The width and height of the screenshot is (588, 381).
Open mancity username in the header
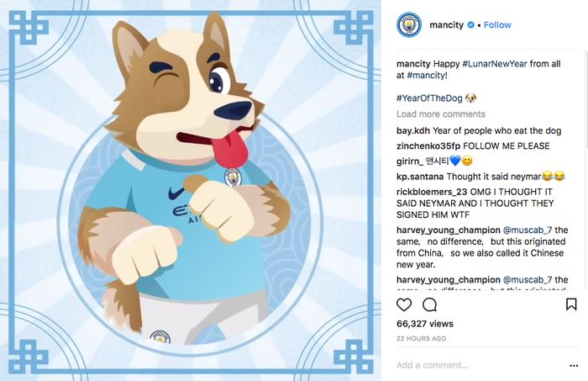446,25
